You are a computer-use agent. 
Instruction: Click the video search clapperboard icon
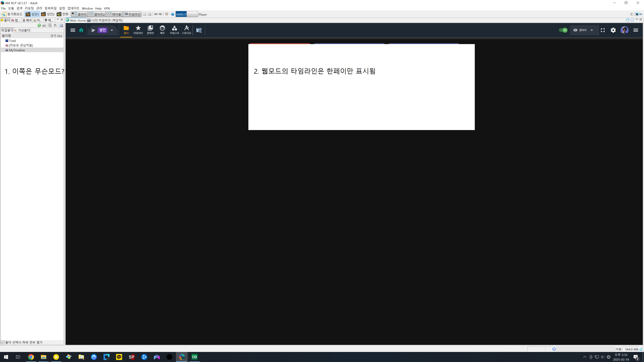(x=199, y=30)
